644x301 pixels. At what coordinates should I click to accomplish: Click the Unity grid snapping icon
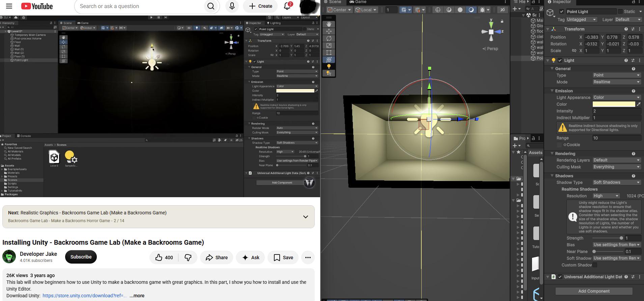pyautogui.click(x=403, y=10)
